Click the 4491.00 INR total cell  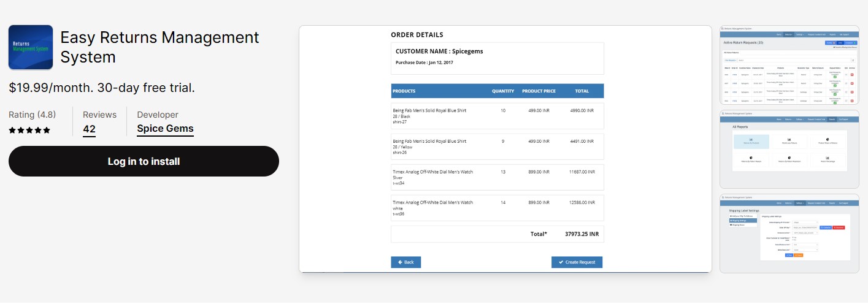[582, 142]
